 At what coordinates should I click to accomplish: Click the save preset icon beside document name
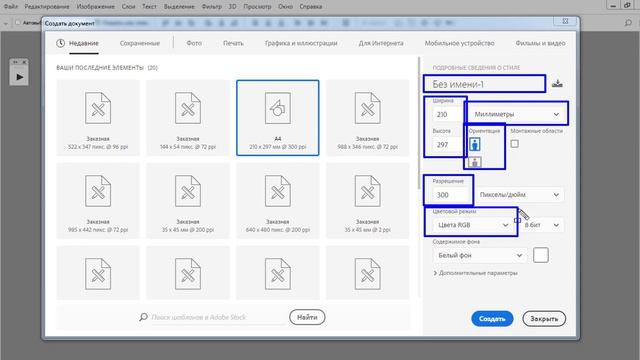[x=557, y=84]
